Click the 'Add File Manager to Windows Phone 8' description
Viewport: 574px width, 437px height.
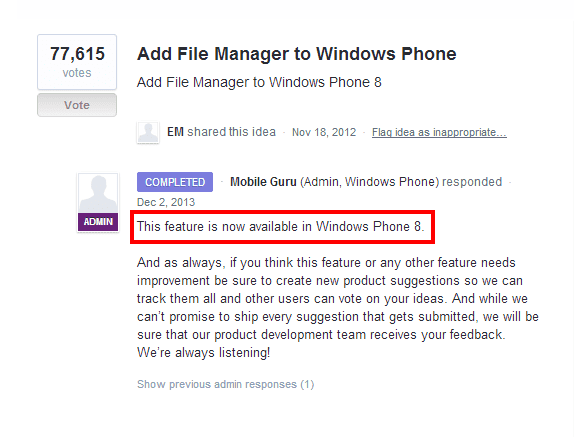point(259,82)
